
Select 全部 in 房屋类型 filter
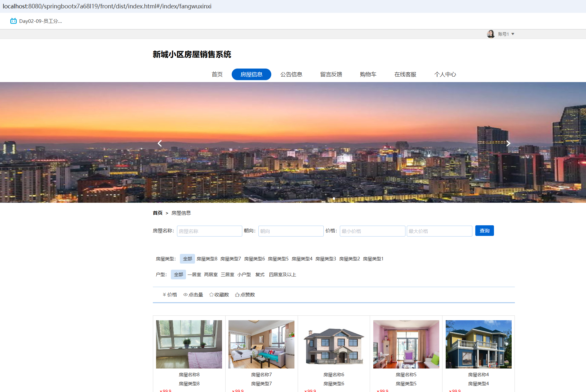[187, 259]
